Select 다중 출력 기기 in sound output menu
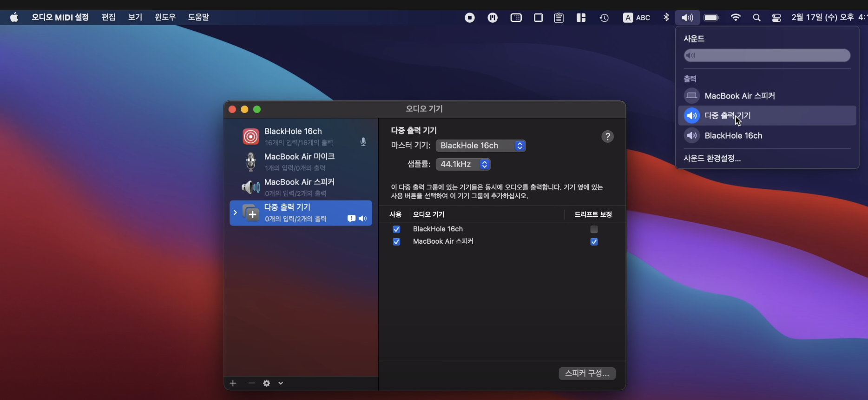Viewport: 868px width, 400px height. [x=767, y=115]
